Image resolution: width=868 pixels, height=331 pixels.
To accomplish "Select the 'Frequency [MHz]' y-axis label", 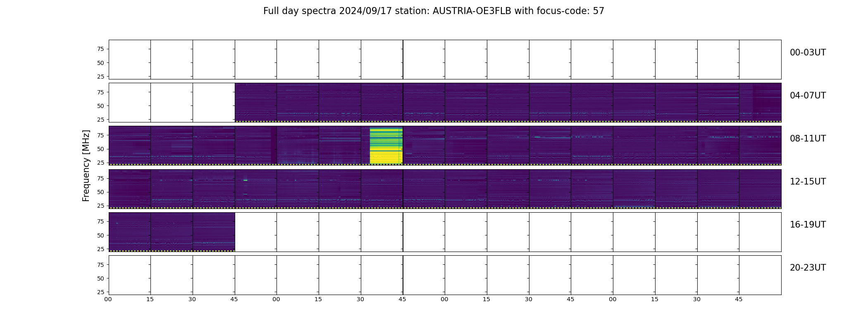I will coord(86,166).
